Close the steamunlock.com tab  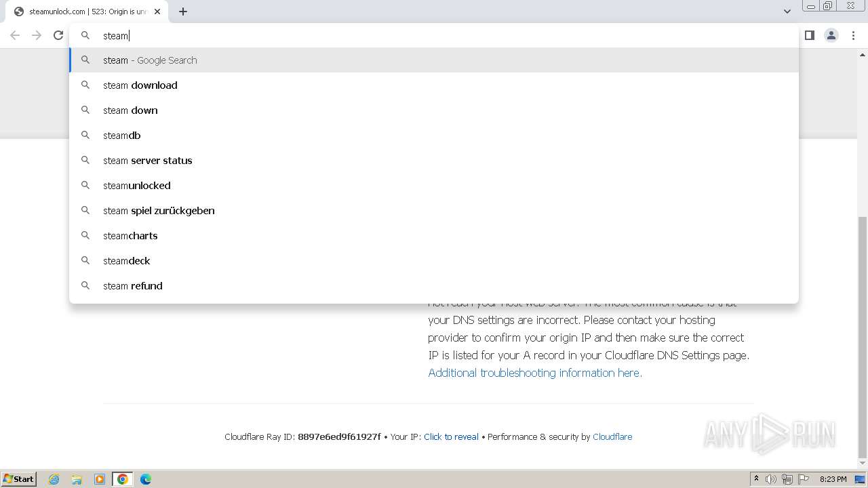coord(157,12)
